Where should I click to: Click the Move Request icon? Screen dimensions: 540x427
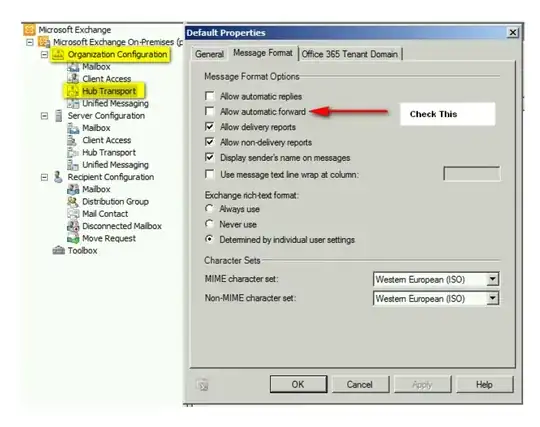tap(73, 239)
